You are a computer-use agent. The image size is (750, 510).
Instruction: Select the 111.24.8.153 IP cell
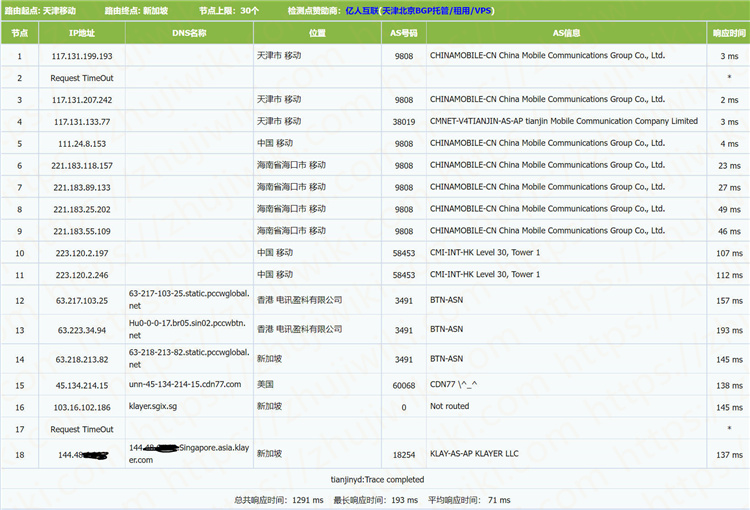(81, 144)
